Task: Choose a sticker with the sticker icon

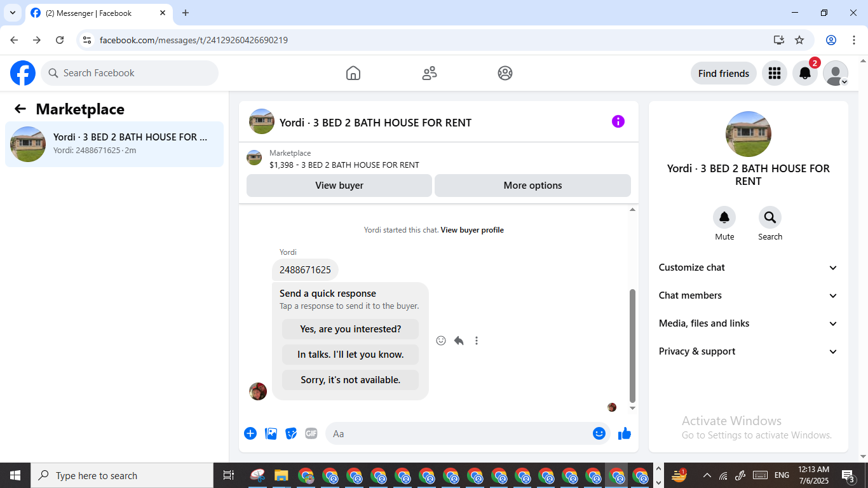Action: (x=291, y=433)
